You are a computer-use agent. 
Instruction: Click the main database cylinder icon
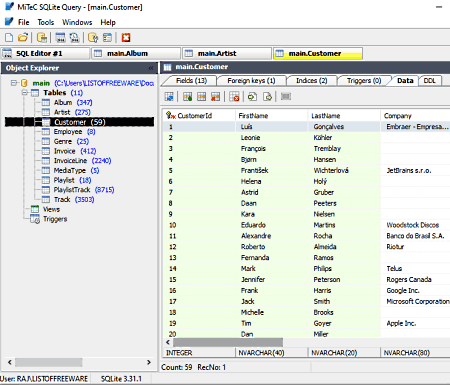(24, 83)
